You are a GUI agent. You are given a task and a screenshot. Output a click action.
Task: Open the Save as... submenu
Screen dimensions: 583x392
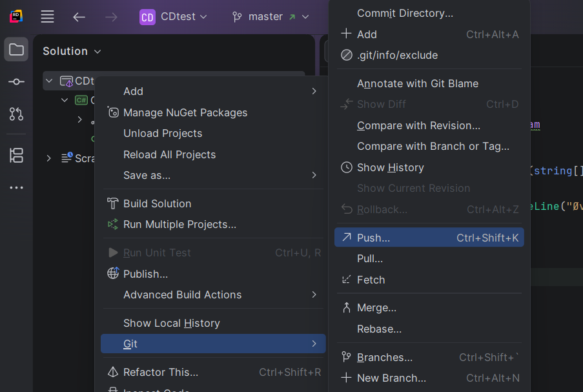tap(213, 175)
